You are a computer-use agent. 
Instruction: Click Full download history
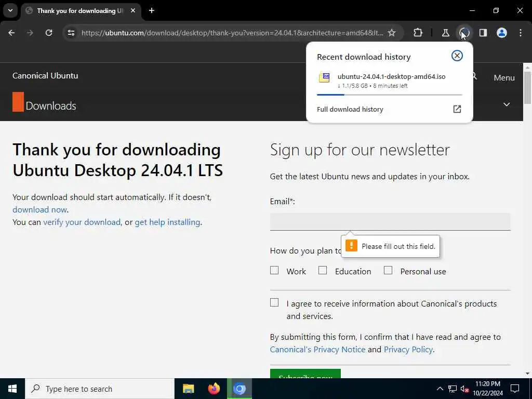tap(350, 109)
